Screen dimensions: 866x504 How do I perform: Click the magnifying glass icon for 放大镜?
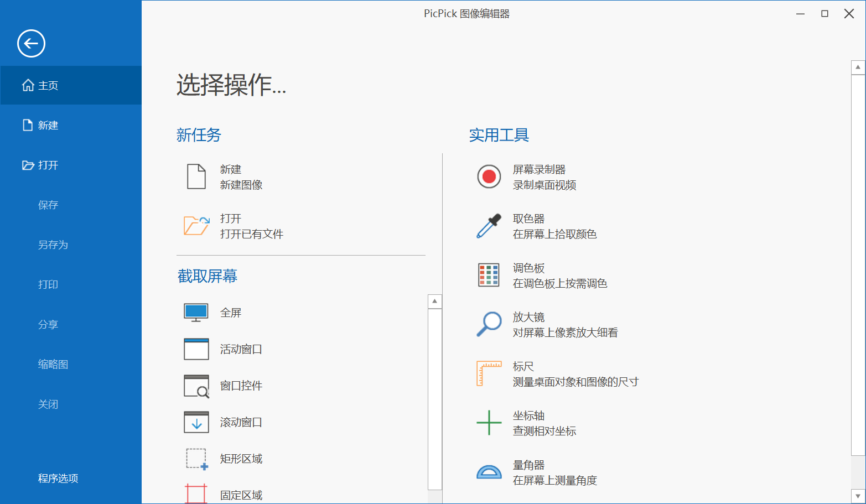(489, 324)
